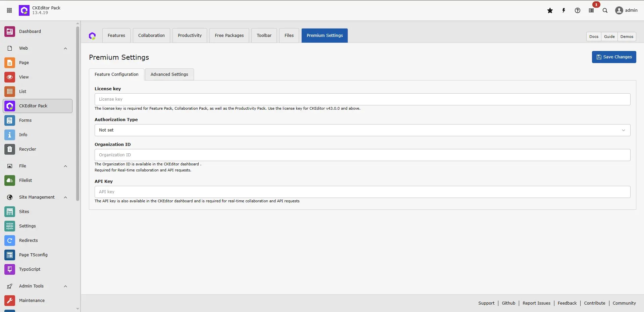
Task: Click the Save Changes button
Action: point(614,57)
